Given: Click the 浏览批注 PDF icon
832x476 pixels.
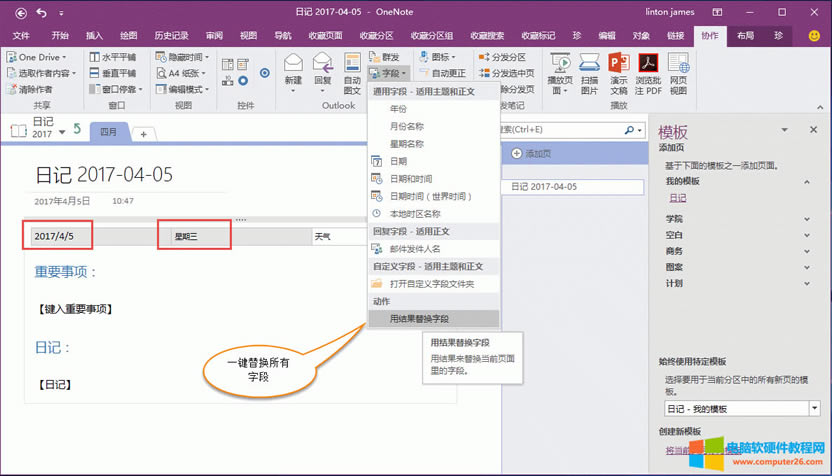Looking at the screenshot, I should tap(647, 66).
